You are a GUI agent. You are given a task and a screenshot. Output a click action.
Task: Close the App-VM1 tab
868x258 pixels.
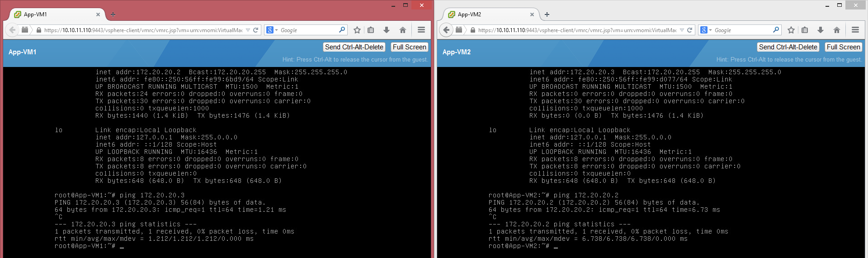98,14
